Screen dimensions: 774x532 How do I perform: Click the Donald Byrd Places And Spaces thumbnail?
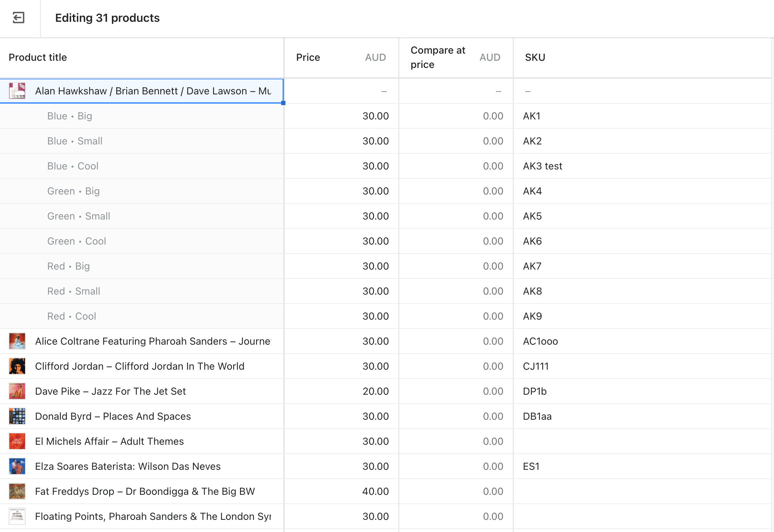[17, 416]
